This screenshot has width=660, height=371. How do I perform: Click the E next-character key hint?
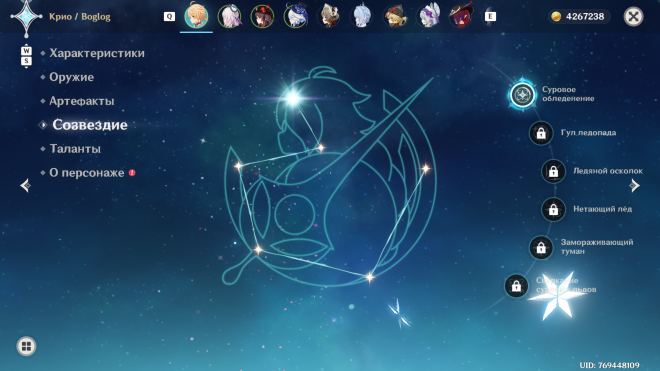point(490,16)
